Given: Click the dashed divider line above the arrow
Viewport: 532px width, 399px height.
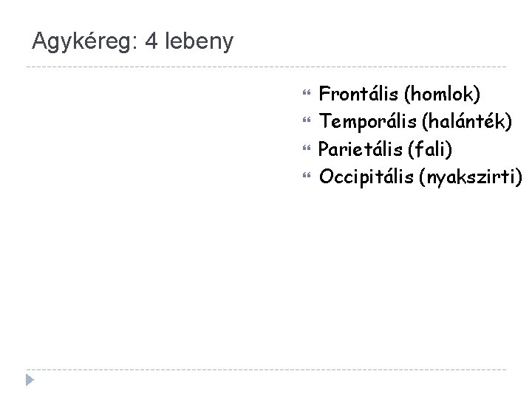Looking at the screenshot, I should click(266, 369).
